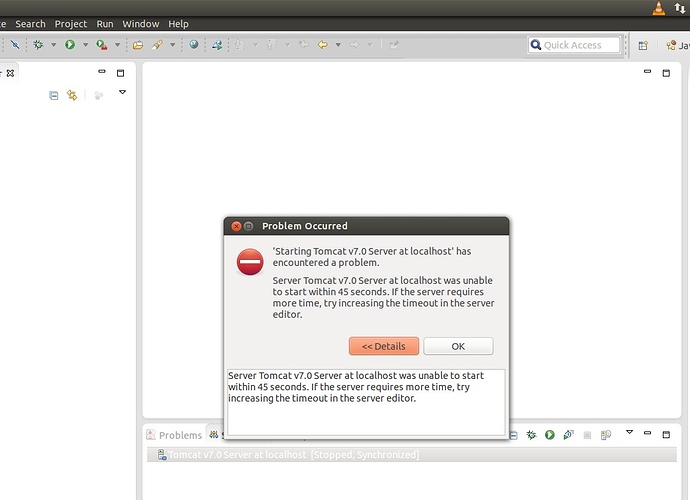Start server in debug mode from Servers toolbar
Image resolution: width=690 pixels, height=500 pixels.
pyautogui.click(x=531, y=435)
